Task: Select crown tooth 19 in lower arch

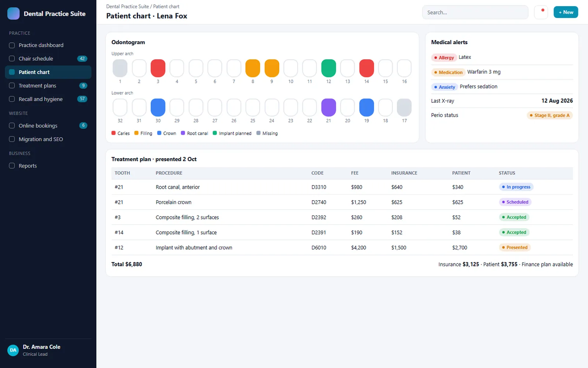Action: [366, 107]
